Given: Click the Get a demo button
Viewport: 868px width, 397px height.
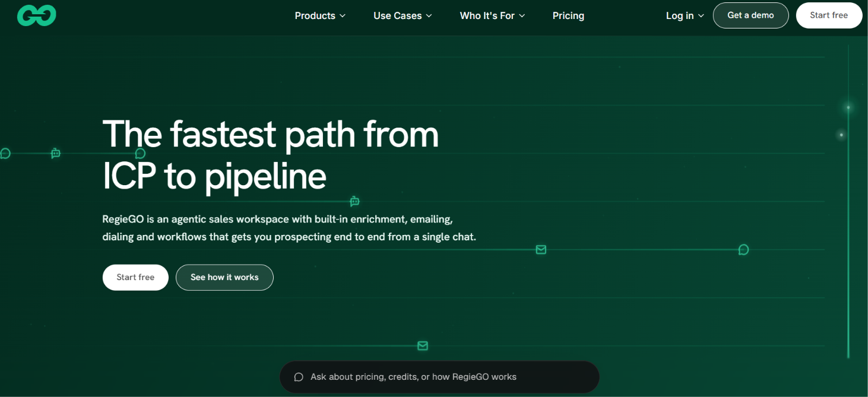Looking at the screenshot, I should [x=750, y=15].
